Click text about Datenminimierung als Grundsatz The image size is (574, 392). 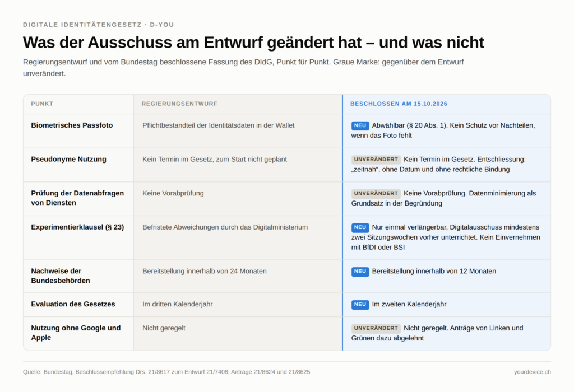click(444, 199)
